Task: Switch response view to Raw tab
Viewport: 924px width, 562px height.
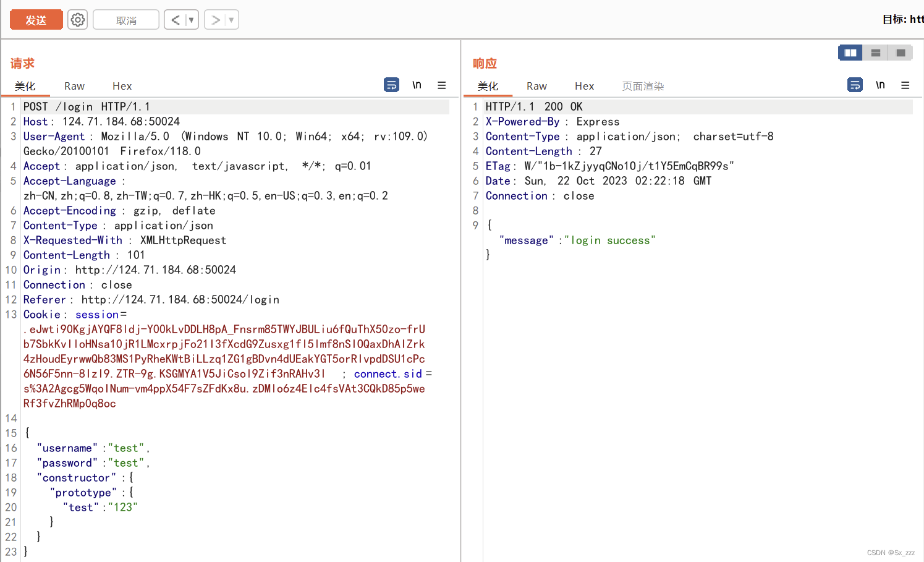Action: pyautogui.click(x=537, y=86)
